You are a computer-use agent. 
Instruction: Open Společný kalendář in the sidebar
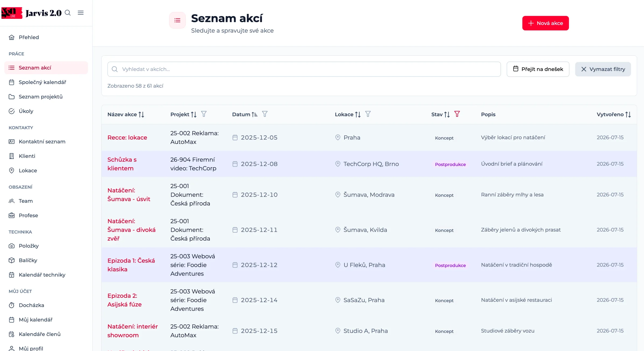click(x=46, y=82)
